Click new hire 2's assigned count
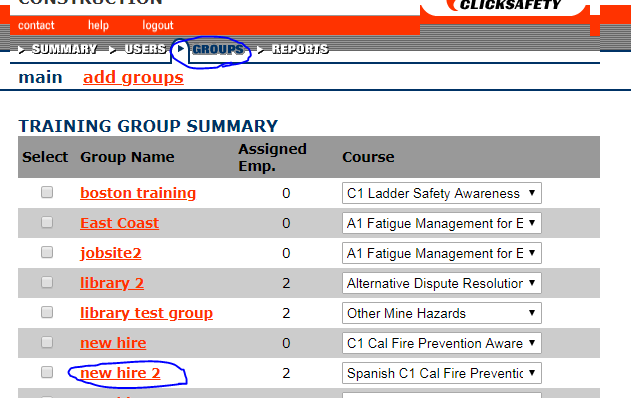This screenshot has height=398, width=631. pyautogui.click(x=286, y=373)
